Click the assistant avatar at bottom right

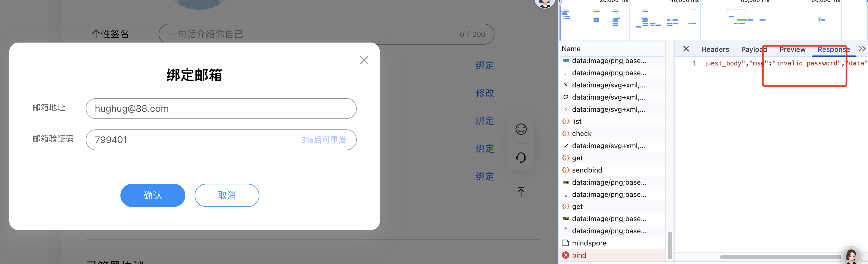851,256
